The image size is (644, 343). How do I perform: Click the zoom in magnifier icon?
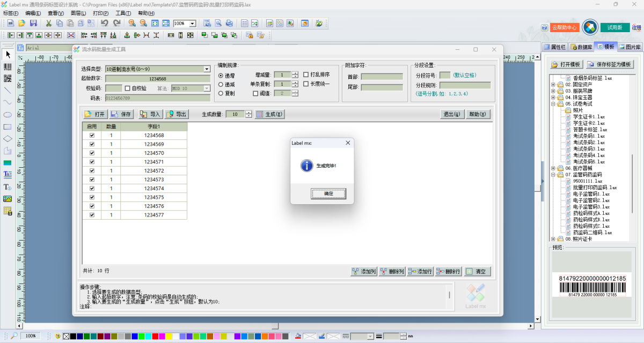click(x=132, y=23)
